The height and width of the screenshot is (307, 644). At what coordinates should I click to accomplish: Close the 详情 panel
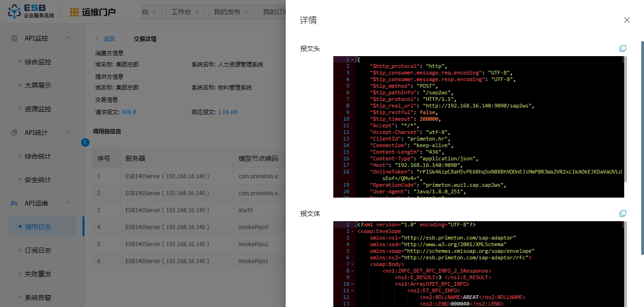[x=627, y=20]
